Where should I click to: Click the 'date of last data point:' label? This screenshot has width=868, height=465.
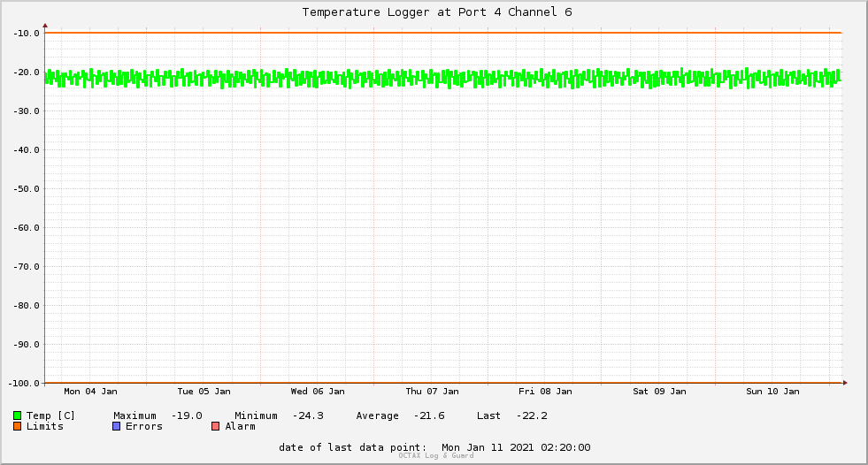[353, 447]
